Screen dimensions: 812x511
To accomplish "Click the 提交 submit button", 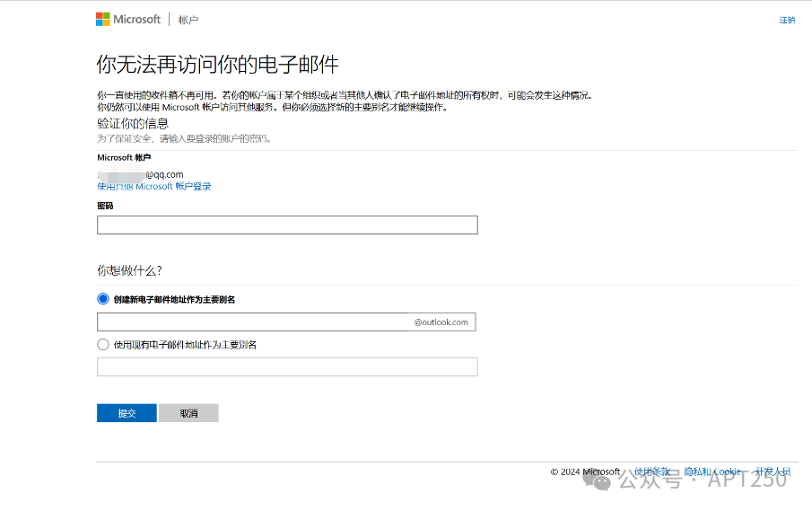I will 127,413.
